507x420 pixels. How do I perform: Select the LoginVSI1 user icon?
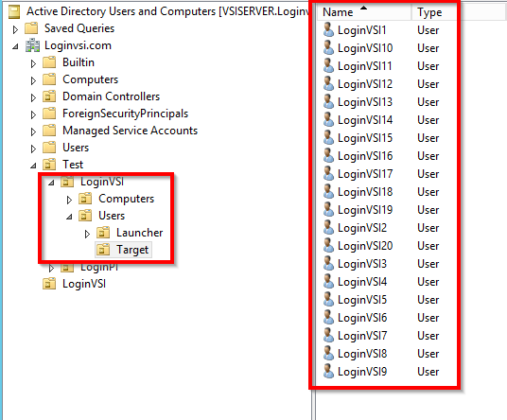328,29
